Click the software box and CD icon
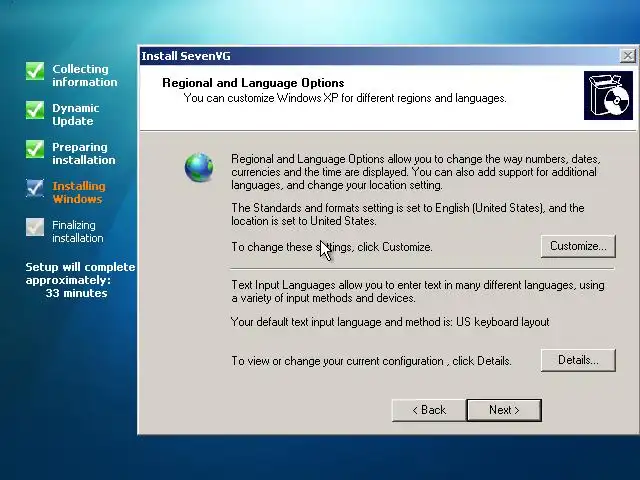 coord(608,96)
